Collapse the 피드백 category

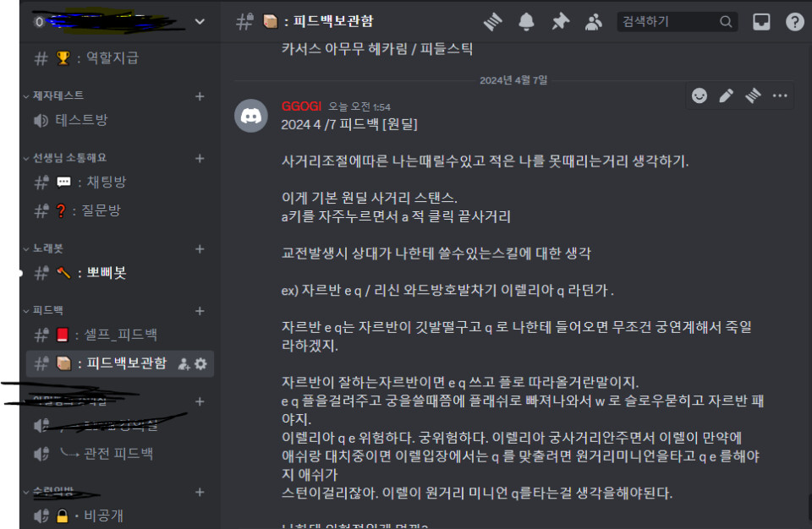tap(43, 310)
